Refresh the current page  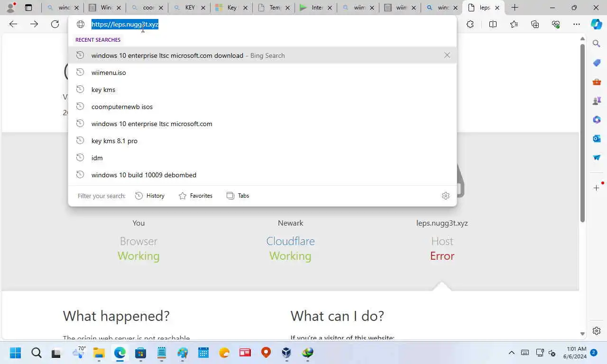pos(55,24)
